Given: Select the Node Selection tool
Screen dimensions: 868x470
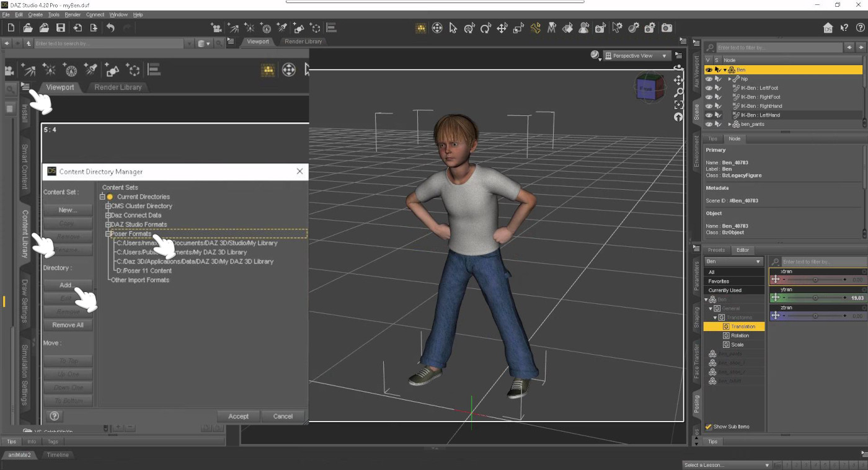Looking at the screenshot, I should [453, 28].
